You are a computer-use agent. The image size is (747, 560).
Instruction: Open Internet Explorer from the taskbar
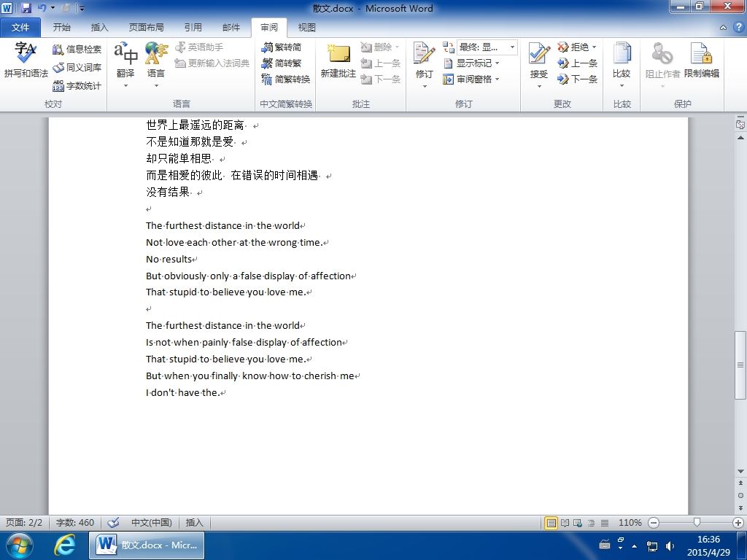pyautogui.click(x=65, y=545)
